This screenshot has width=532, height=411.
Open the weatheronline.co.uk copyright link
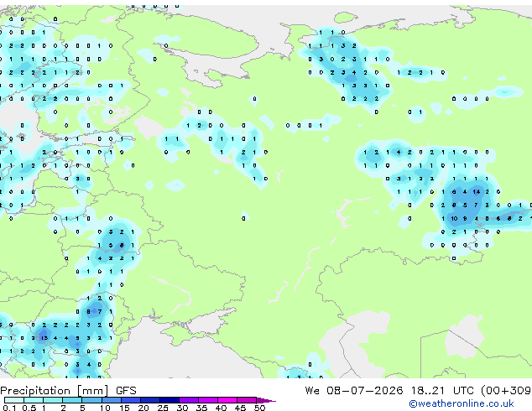[x=461, y=403]
